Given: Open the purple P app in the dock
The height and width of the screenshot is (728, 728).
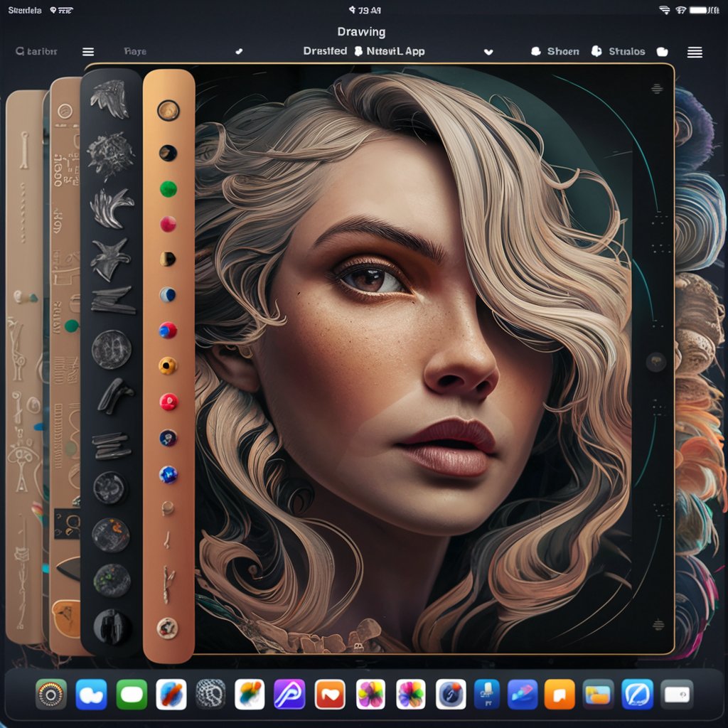Looking at the screenshot, I should tap(289, 694).
